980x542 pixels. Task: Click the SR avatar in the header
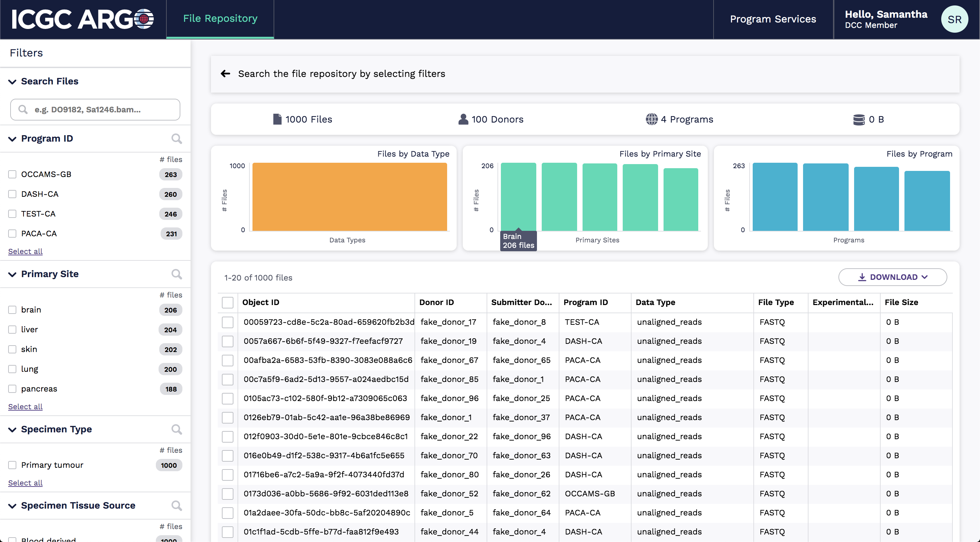tap(954, 19)
